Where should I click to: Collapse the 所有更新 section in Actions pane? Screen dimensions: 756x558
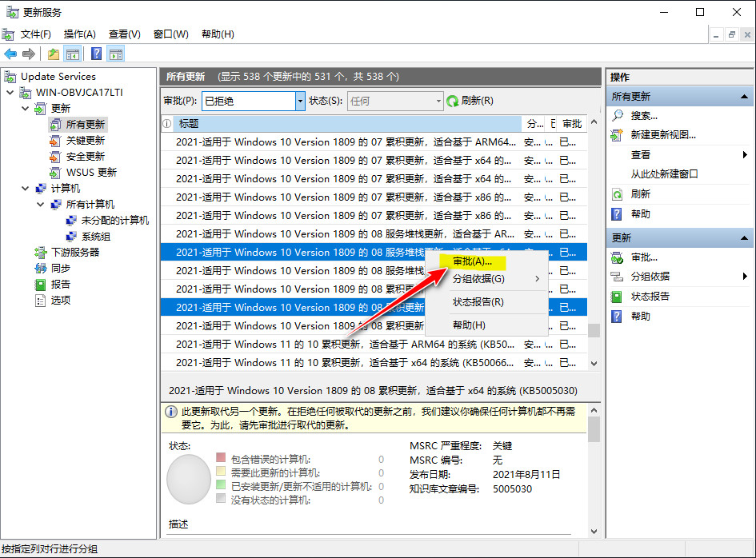pos(745,96)
